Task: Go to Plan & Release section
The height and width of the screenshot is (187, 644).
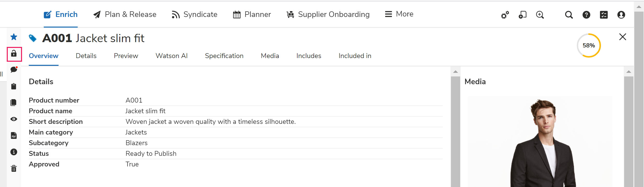Action: point(125,15)
